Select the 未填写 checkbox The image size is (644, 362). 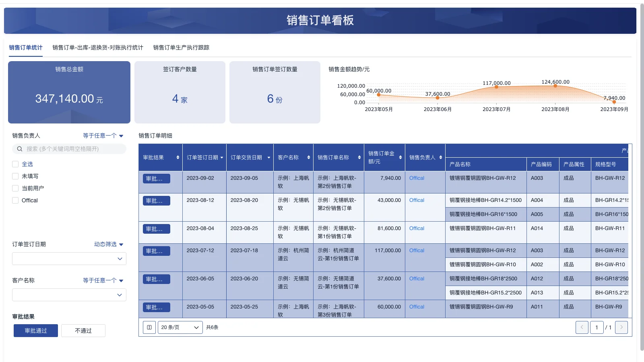tap(15, 176)
